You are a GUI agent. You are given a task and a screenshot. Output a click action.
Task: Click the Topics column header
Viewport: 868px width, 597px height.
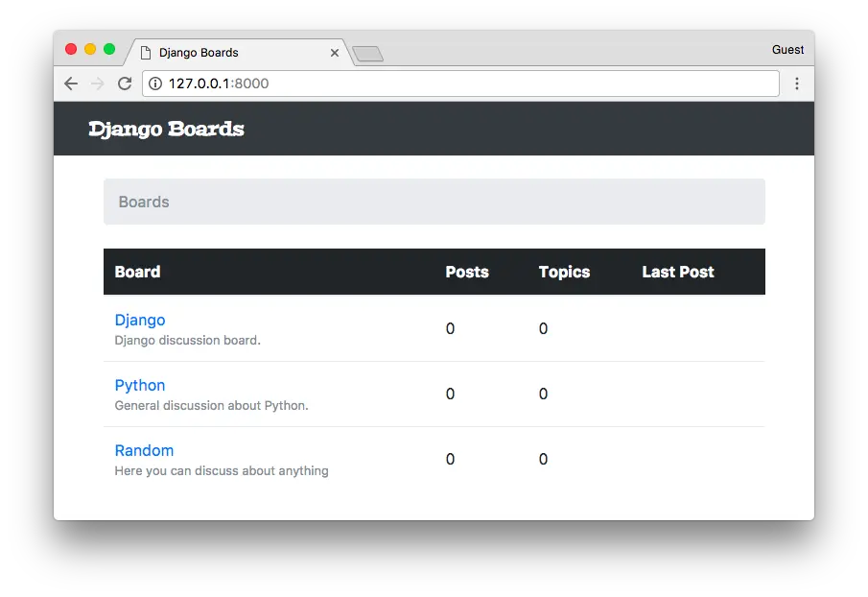[x=565, y=272]
